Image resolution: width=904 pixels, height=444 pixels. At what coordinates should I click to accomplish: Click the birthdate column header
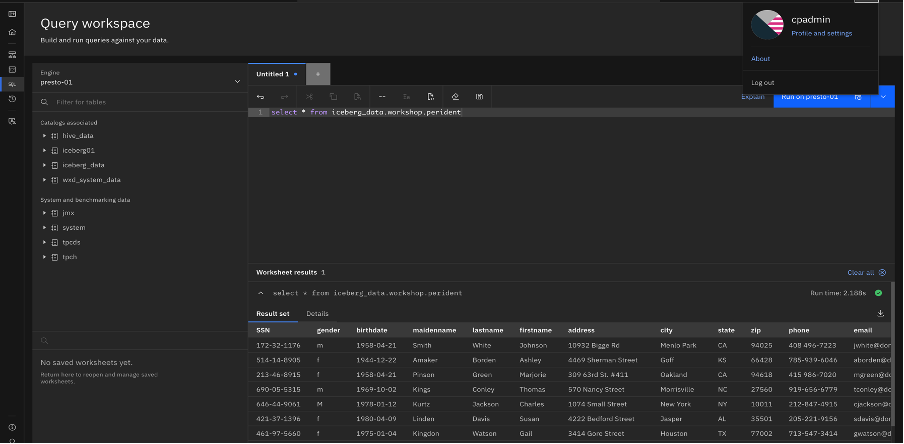[372, 330]
